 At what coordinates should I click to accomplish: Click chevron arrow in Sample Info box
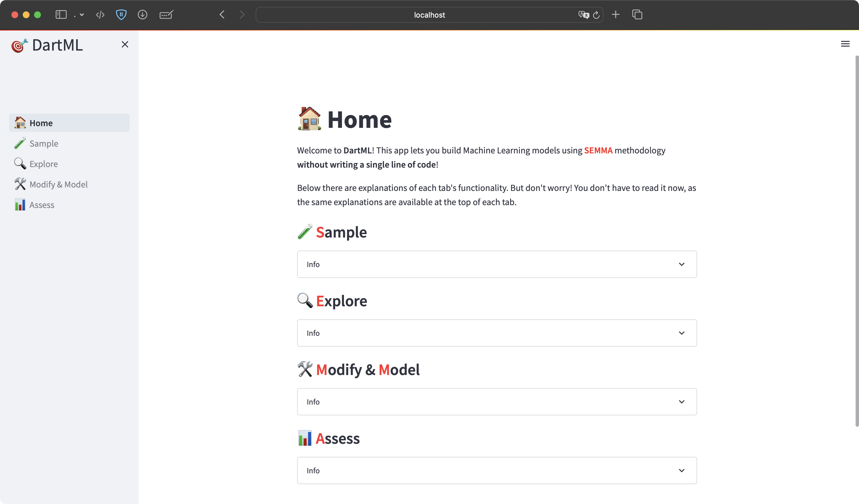pos(681,264)
